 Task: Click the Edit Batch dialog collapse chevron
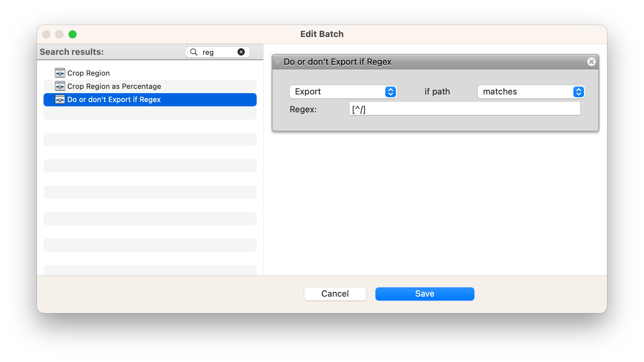[277, 62]
